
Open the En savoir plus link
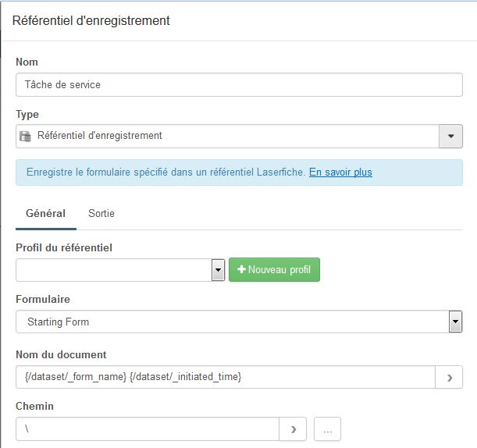(x=340, y=172)
